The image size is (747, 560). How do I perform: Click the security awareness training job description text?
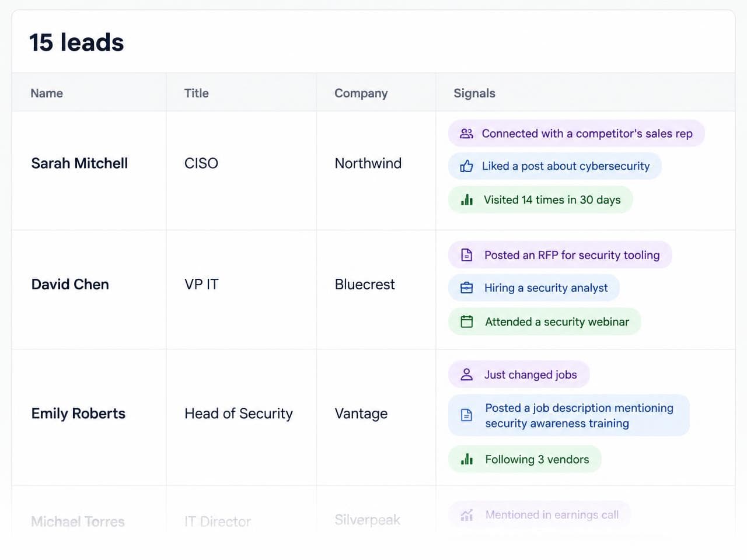[579, 416]
